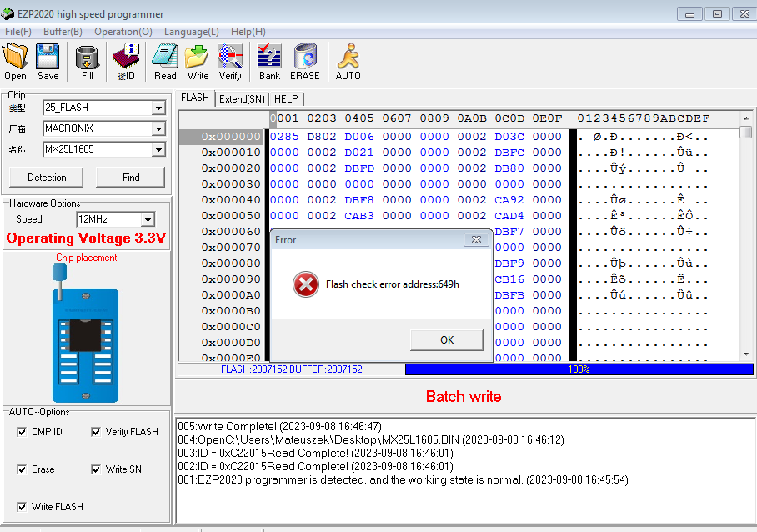Viewport: 757px width, 532px height.
Task: Open the manufacturer MACRONIX dropdown
Action: click(x=158, y=128)
